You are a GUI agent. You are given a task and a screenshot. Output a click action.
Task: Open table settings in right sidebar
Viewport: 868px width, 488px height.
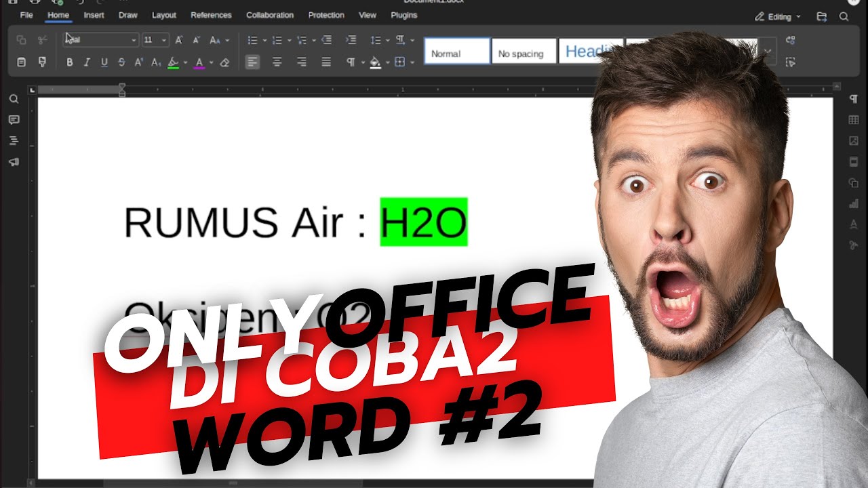coord(854,120)
